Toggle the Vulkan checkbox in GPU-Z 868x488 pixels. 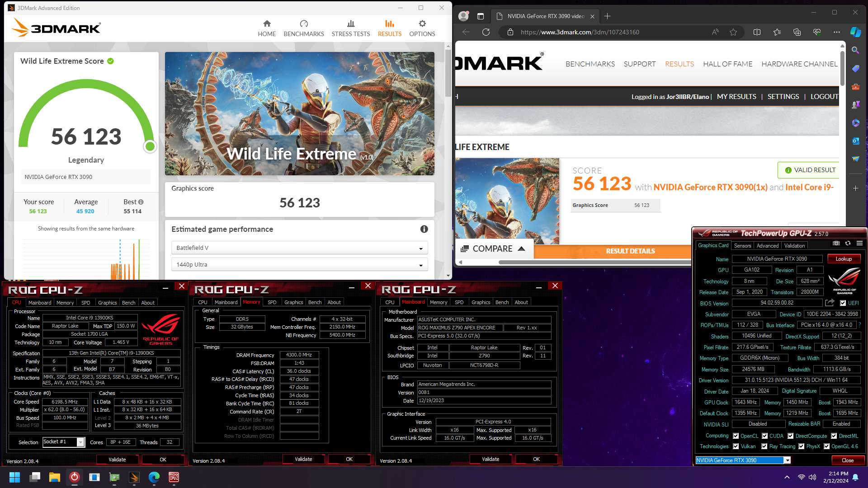click(x=736, y=446)
